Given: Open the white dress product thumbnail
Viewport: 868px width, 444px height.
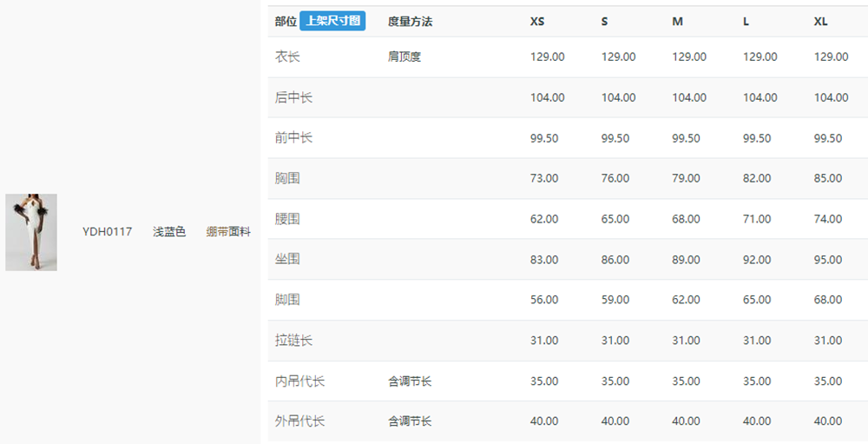Looking at the screenshot, I should [x=31, y=232].
